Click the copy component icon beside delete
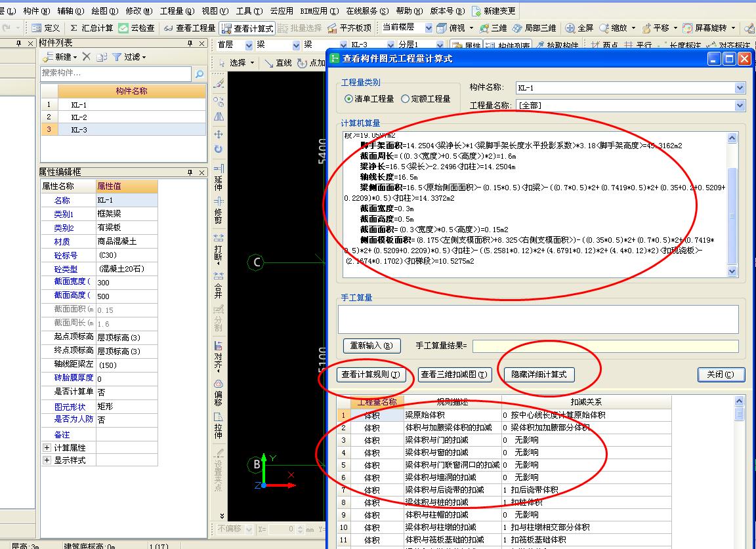 pos(101,57)
